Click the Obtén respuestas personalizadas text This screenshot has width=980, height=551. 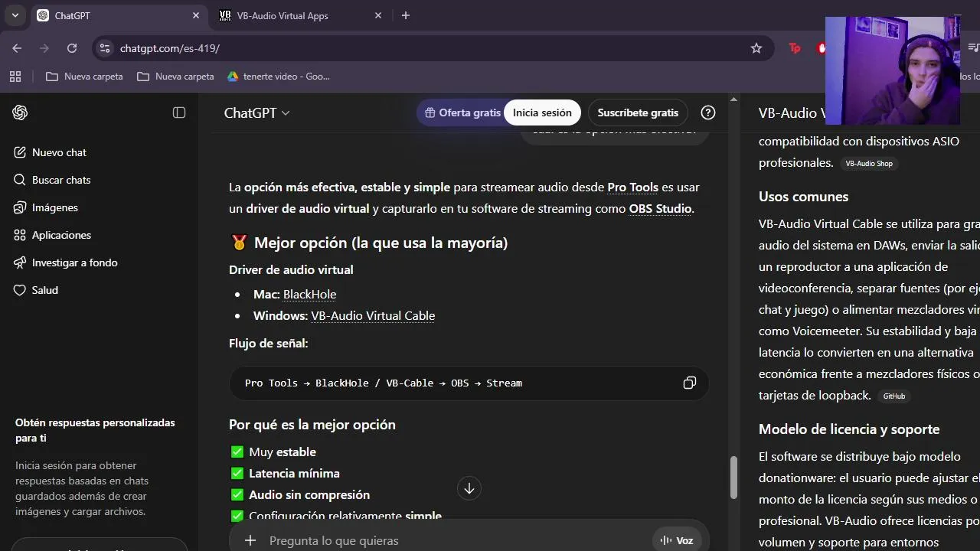[x=95, y=430]
